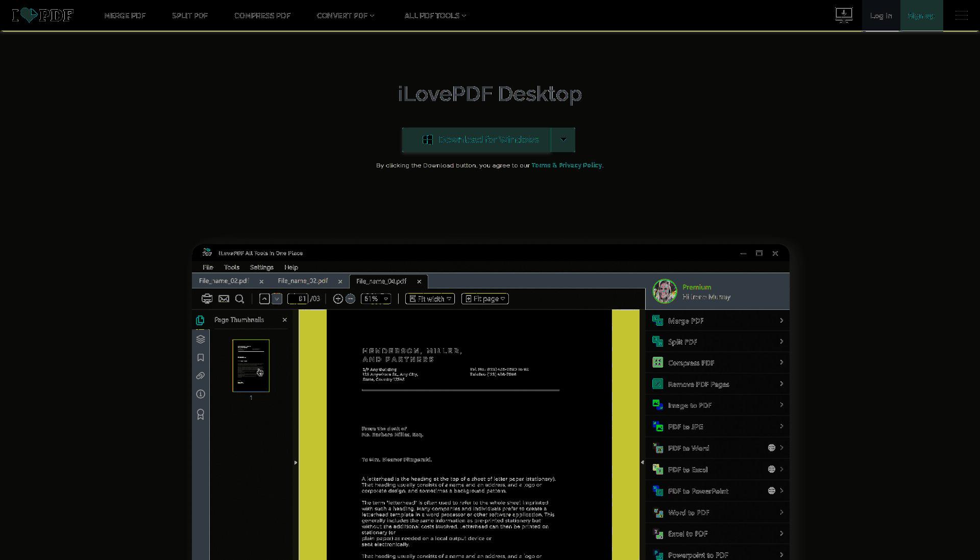Screen dimensions: 980x560
Task: Open the hamburger menu icon
Action: pos(962,15)
